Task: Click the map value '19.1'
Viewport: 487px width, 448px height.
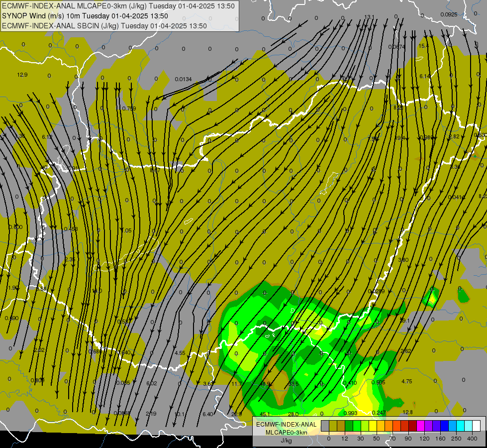Action: pos(405,321)
